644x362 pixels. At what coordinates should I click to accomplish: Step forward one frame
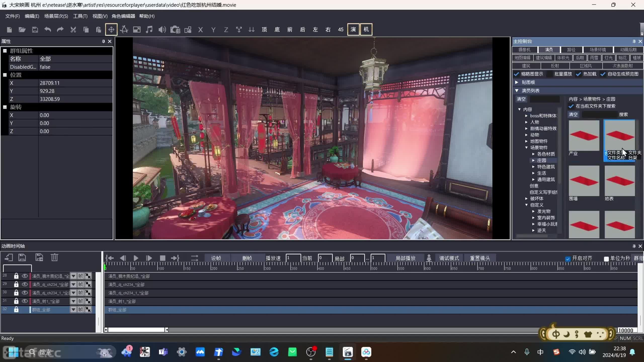[x=149, y=258]
